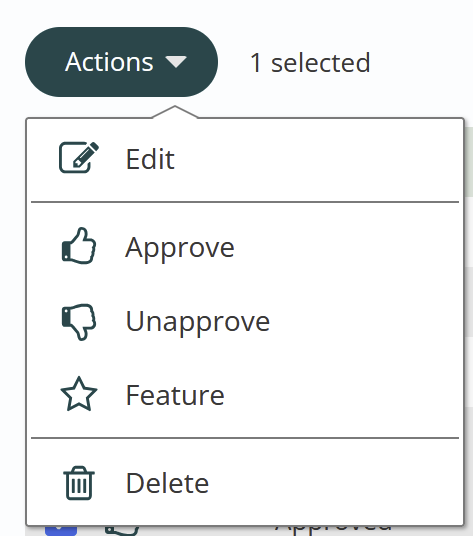Click the Actions button label
Screen dimensions: 473x536
[x=109, y=62]
